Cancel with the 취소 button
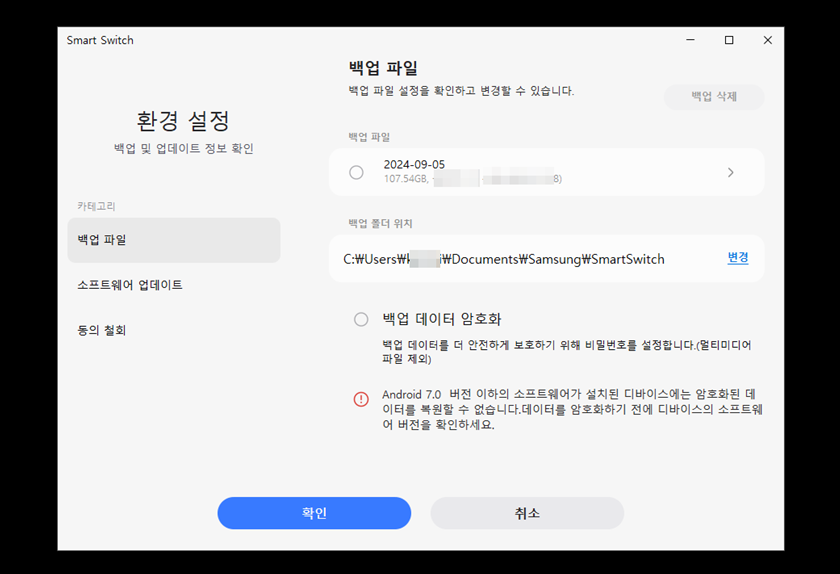The height and width of the screenshot is (574, 840). [x=527, y=513]
